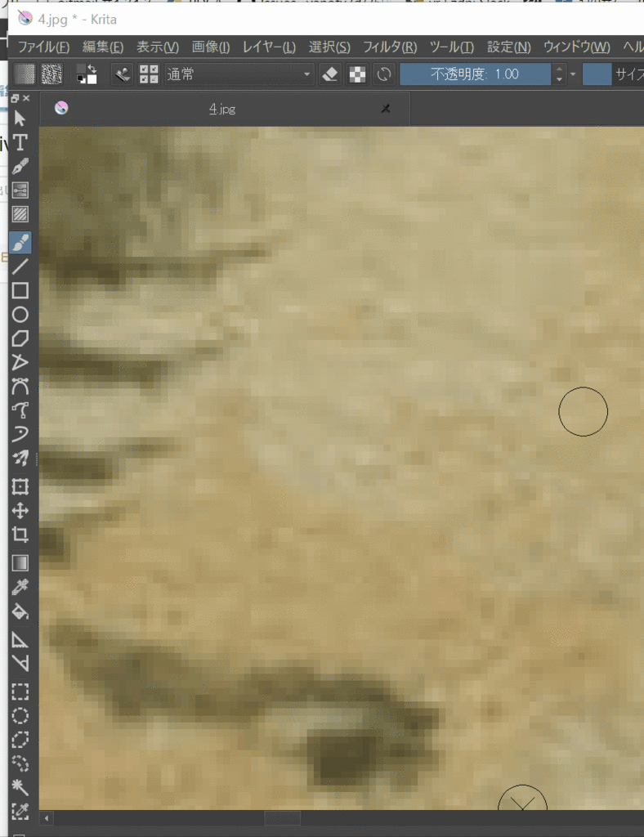Select the Pattern editing tool
644x837 pixels.
(x=20, y=215)
